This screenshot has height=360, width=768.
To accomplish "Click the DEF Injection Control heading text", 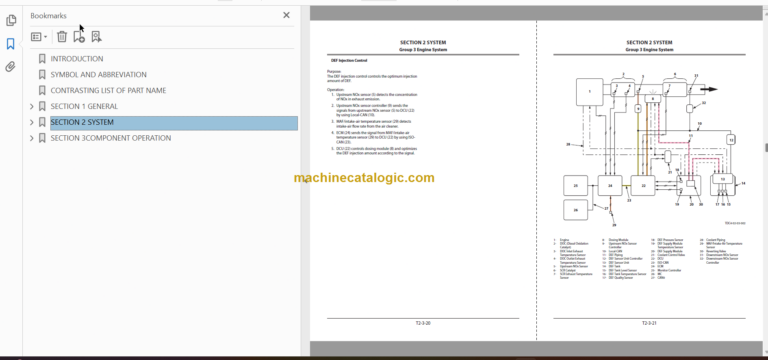I will [x=349, y=61].
